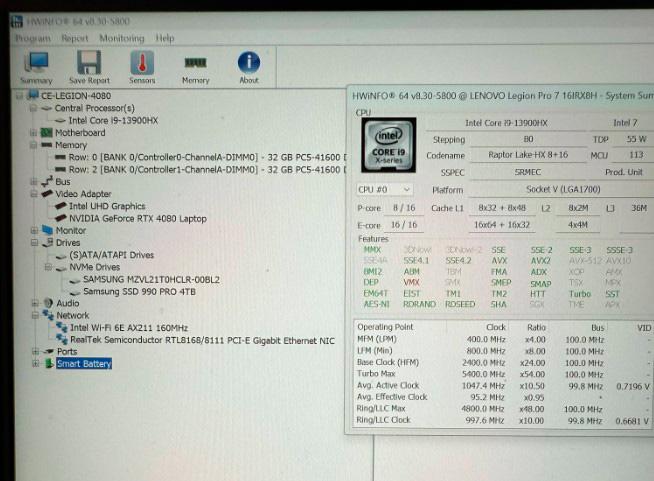Open the Report menu
The height and width of the screenshot is (481, 654).
tap(75, 38)
